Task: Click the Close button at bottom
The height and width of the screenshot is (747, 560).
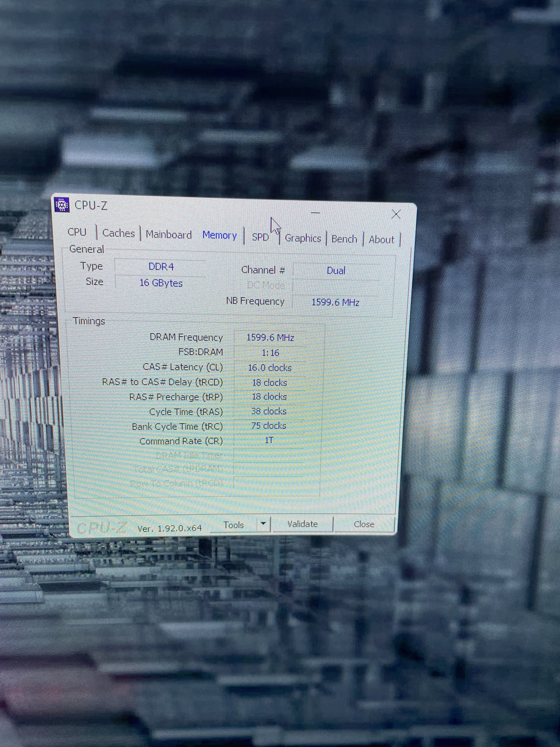Action: (364, 524)
